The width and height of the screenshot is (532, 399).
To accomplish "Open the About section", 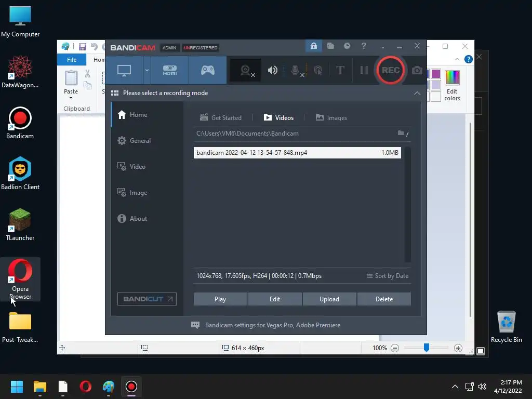I will (147, 219).
